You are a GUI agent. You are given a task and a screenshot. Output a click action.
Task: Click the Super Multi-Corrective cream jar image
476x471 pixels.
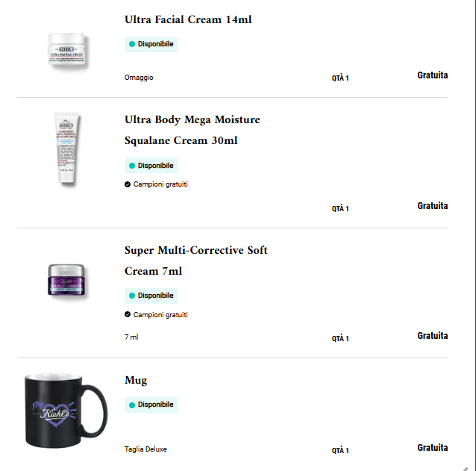(68, 280)
